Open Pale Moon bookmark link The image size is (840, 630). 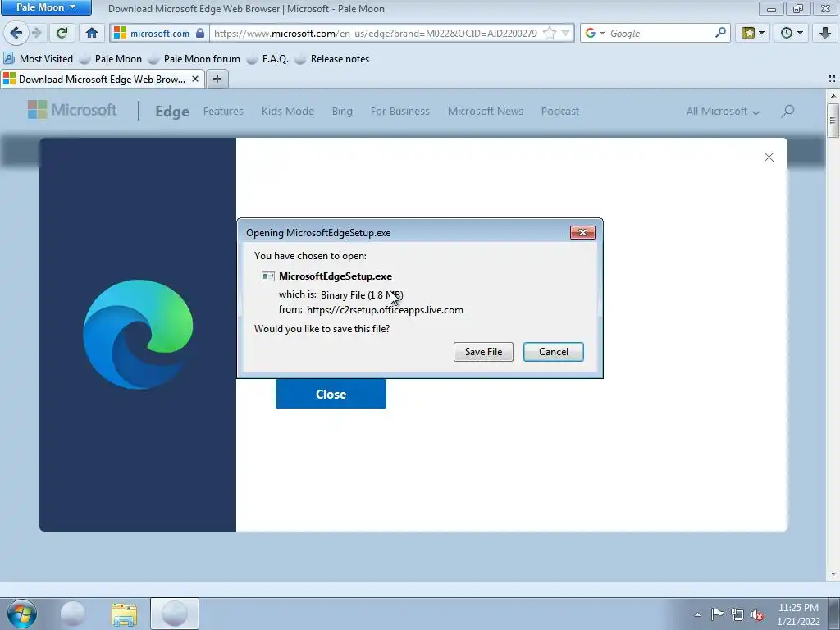(x=111, y=59)
